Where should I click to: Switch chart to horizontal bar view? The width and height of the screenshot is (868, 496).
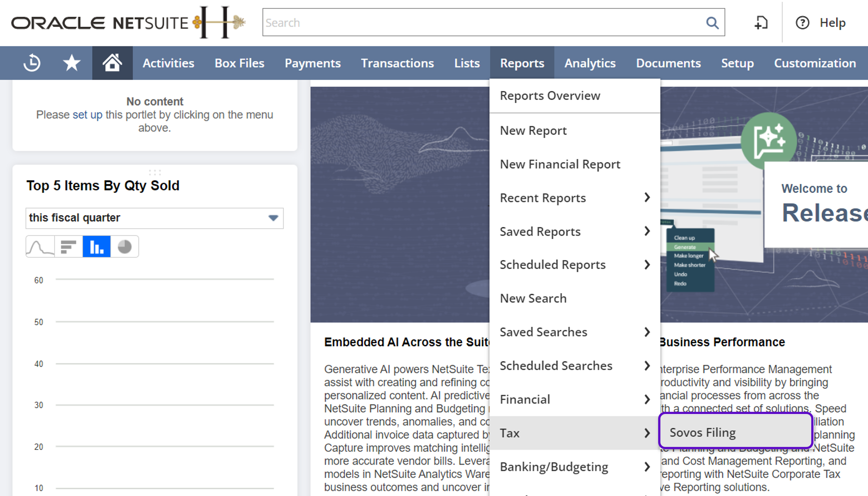point(68,247)
